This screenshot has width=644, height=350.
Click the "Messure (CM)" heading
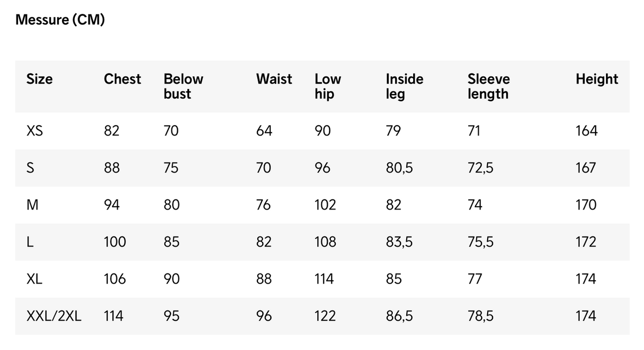60,20
